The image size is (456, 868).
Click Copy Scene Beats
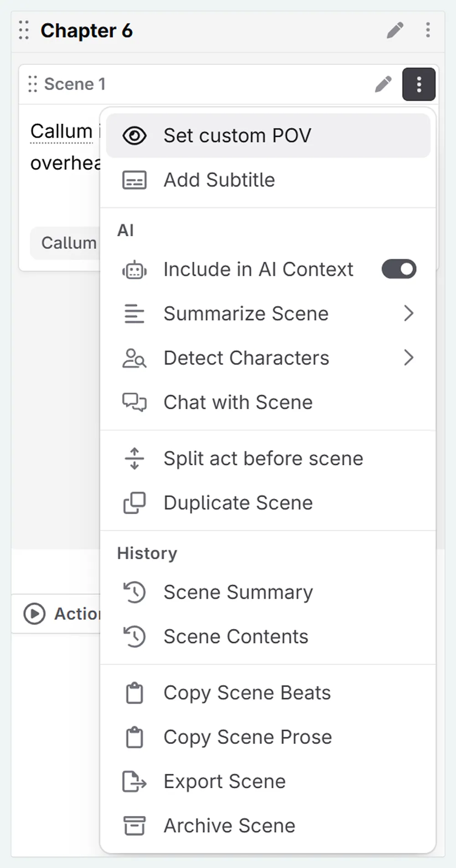(x=247, y=692)
